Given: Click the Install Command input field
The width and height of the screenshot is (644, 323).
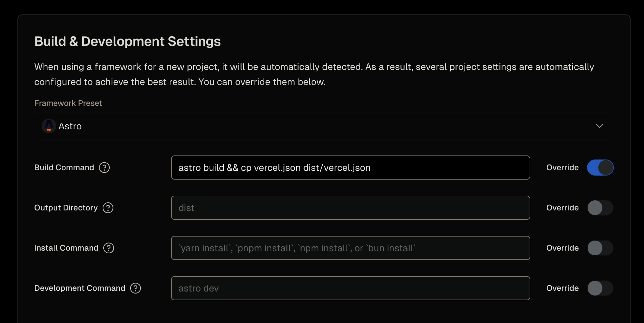Looking at the screenshot, I should [350, 248].
